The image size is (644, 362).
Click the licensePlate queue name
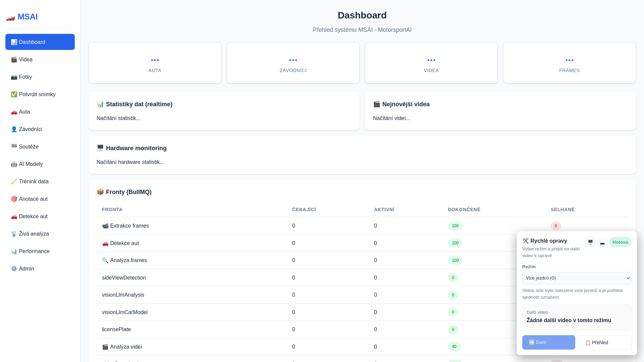tap(116, 329)
